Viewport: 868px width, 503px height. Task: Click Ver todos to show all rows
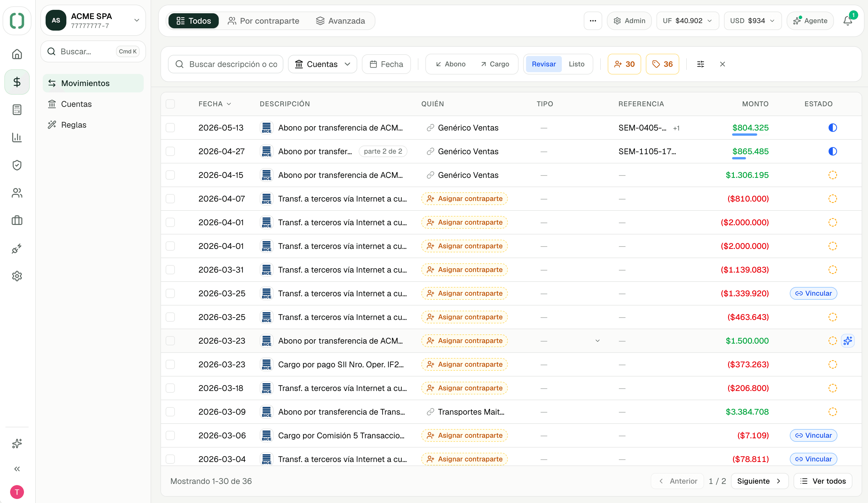click(x=822, y=481)
